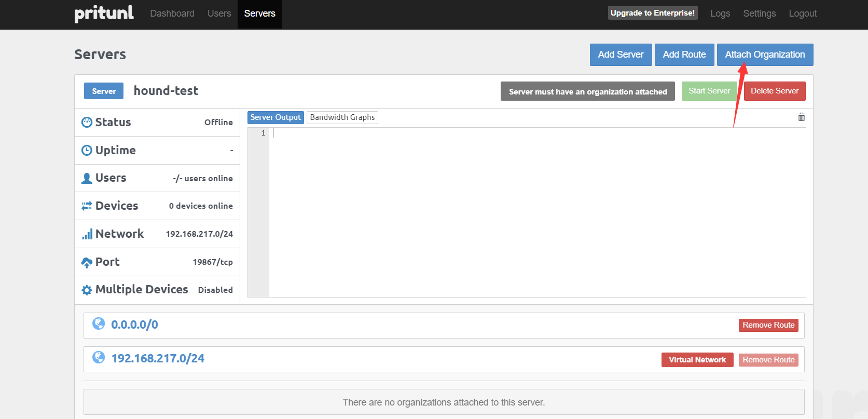Click the Network signal bars icon

pyautogui.click(x=87, y=234)
